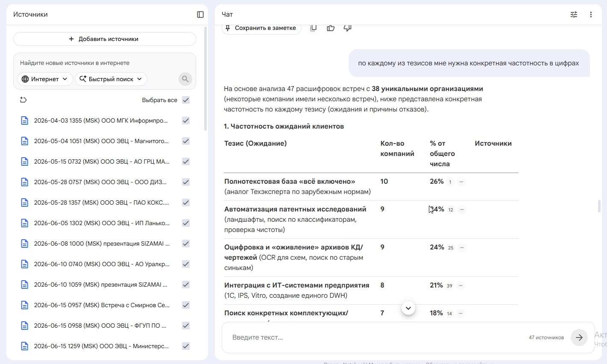Click Добавить источники button
Image resolution: width=607 pixels, height=364 pixels.
coord(105,39)
